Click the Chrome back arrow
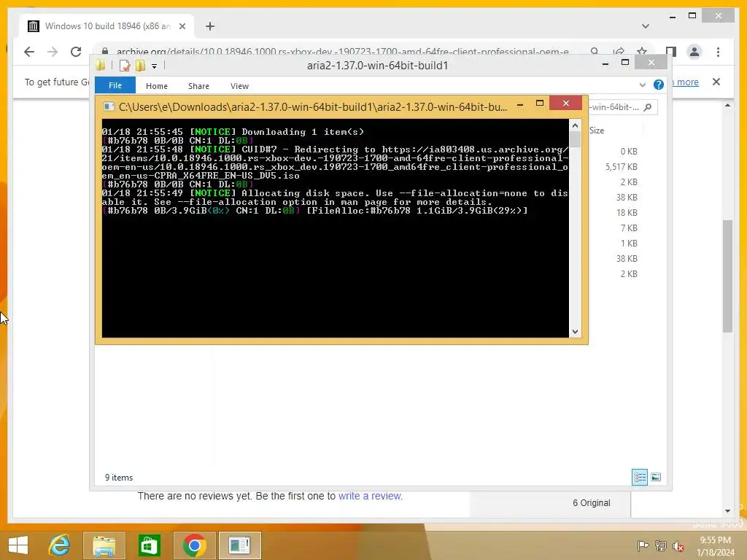 pyautogui.click(x=29, y=52)
